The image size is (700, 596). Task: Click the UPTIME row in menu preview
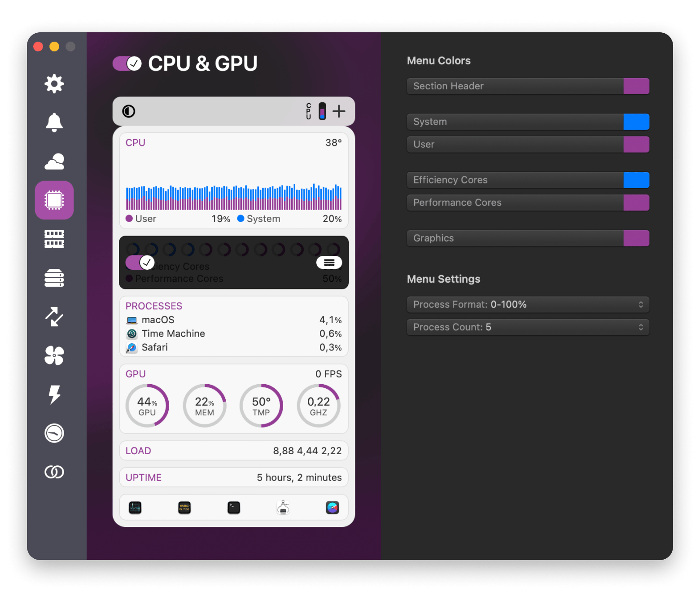coord(233,478)
